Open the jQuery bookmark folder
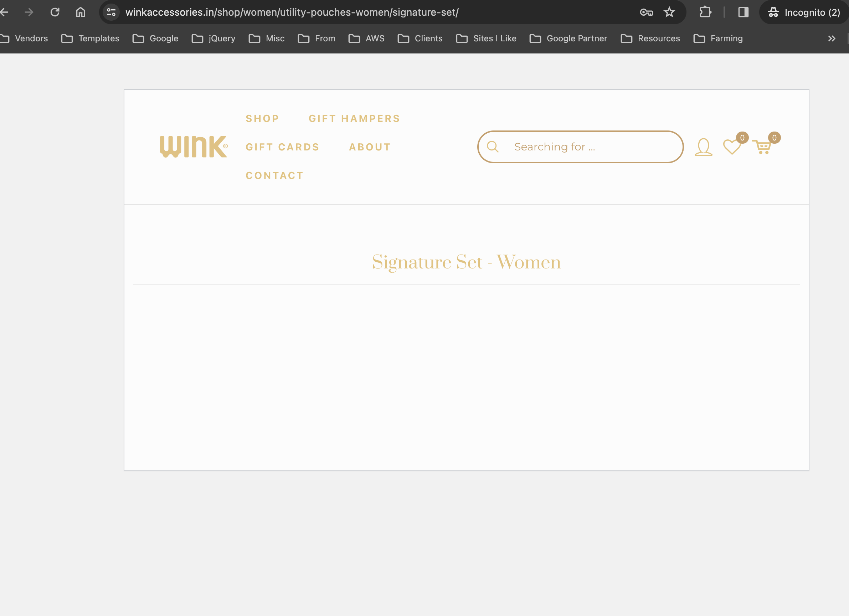 click(213, 38)
